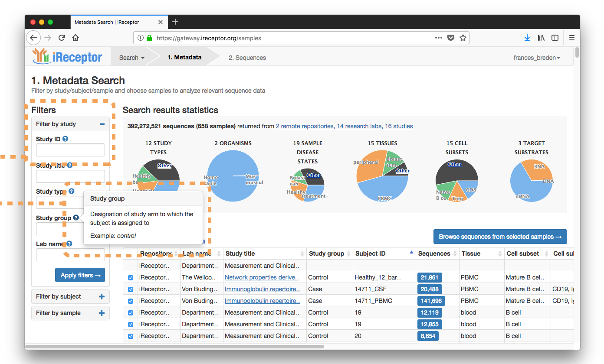Open the Library icon in browser toolbar
The width and height of the screenshot is (604, 364).
pos(541,38)
